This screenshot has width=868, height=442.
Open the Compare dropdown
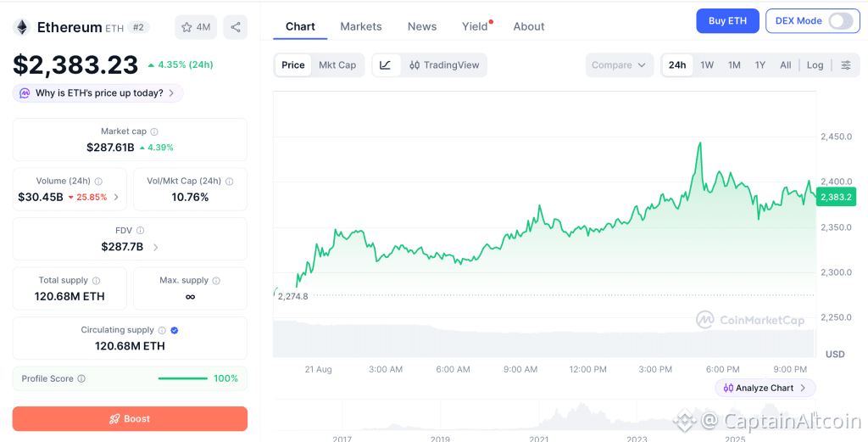619,64
